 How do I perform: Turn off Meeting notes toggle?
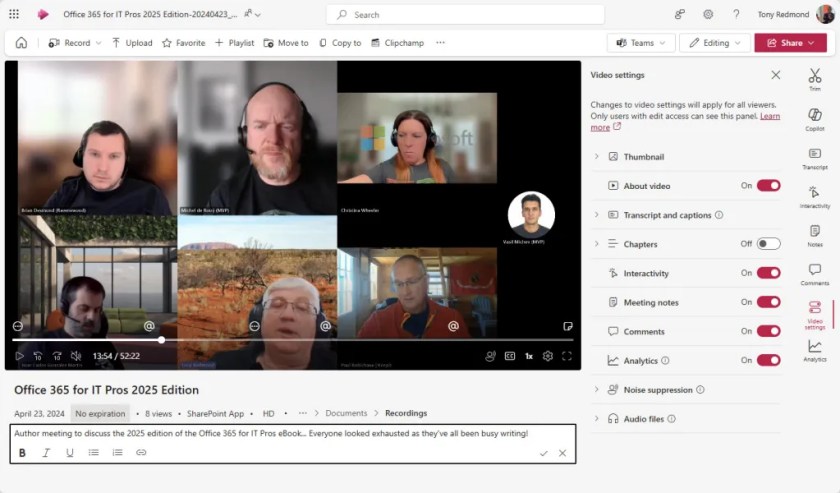(768, 302)
